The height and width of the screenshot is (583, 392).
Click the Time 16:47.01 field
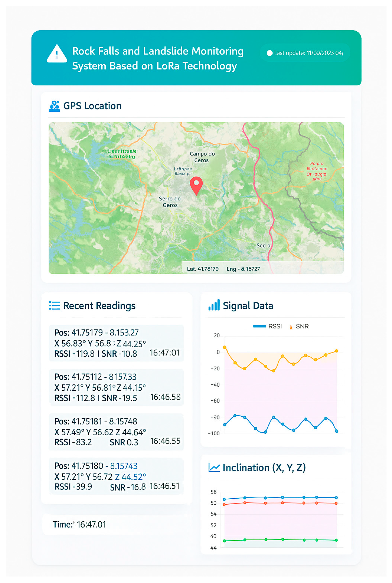(79, 524)
